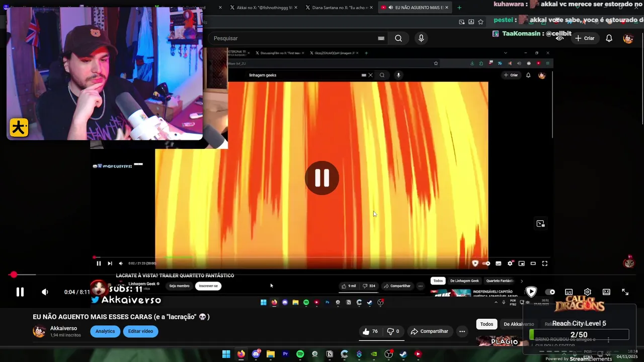Select 'EU NÃO AGUENTO MAIS' browser tab
The width and height of the screenshot is (644, 362).
point(415,8)
